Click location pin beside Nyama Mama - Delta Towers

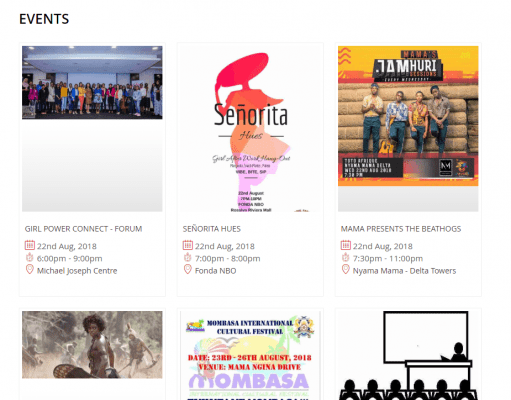click(x=346, y=269)
